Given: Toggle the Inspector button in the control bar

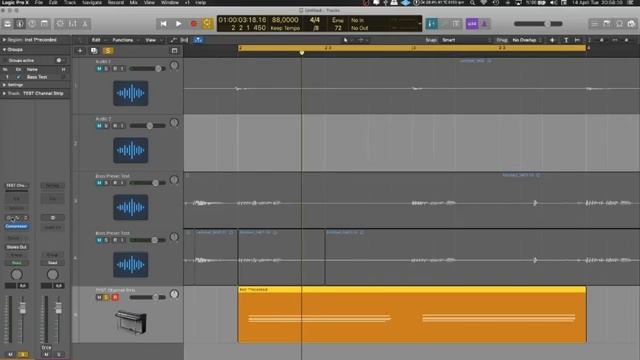Looking at the screenshot, I should pos(20,24).
